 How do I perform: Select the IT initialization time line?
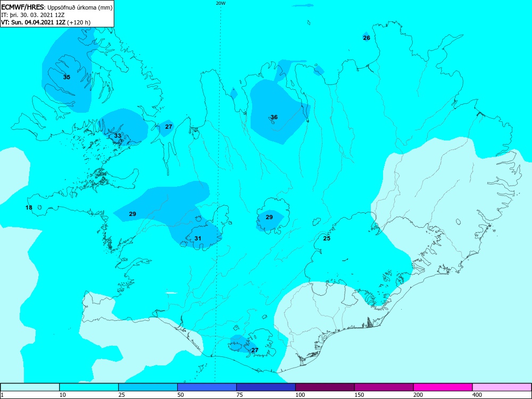(x=33, y=15)
